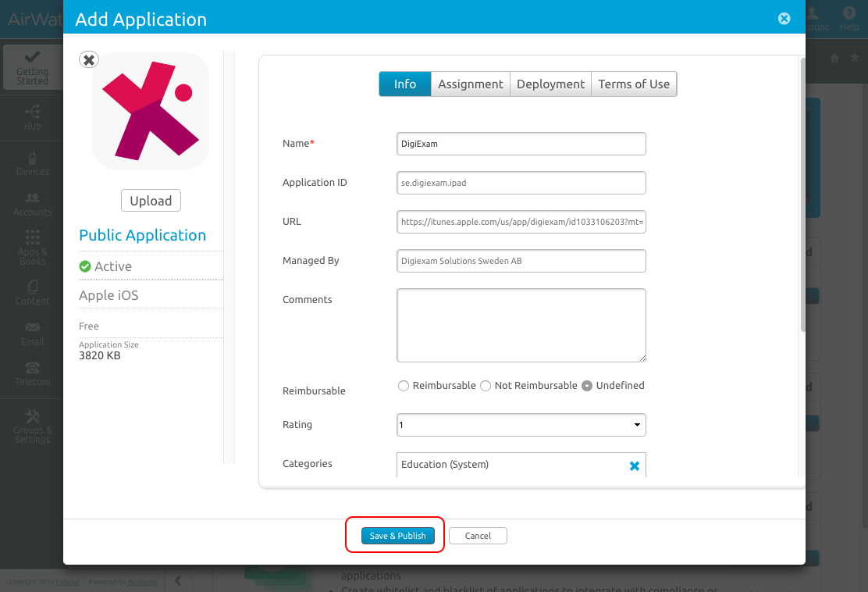The height and width of the screenshot is (592, 868).
Task: Open Apps & Books in sidebar
Action: point(32,248)
